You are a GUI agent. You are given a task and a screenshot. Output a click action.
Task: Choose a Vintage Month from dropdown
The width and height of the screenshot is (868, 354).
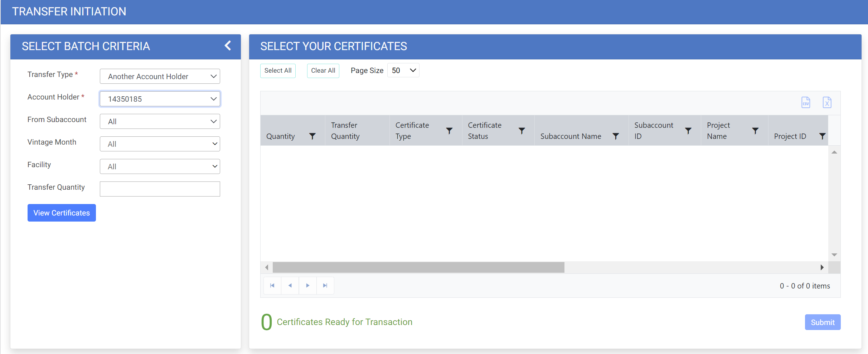(160, 144)
